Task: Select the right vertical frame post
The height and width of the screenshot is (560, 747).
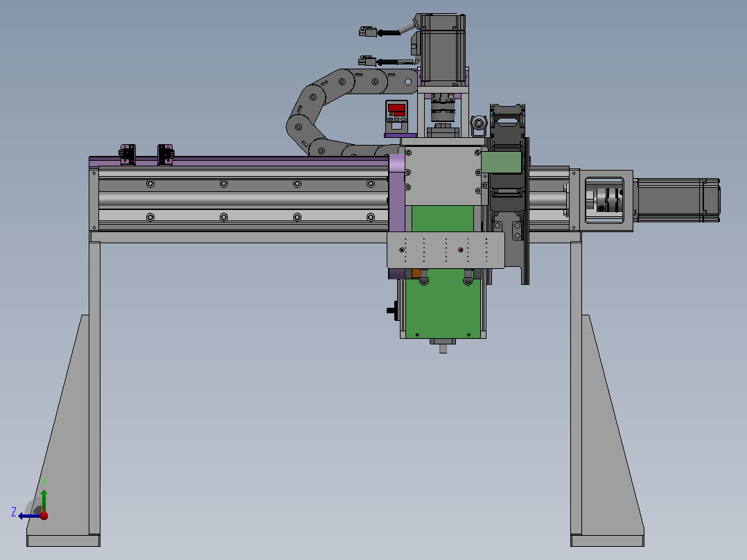Action: click(576, 388)
